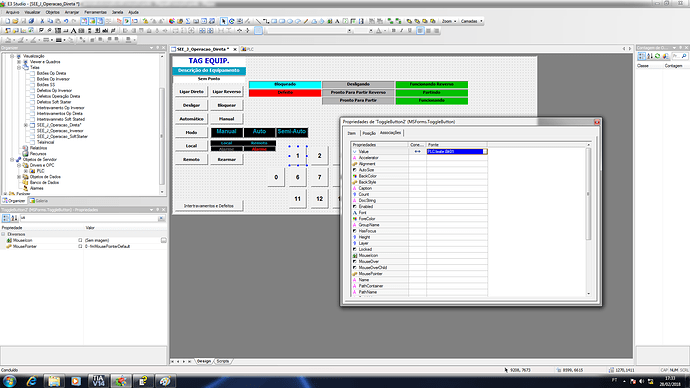Viewport: 690px width, 388px height.
Task: Click alphabetical sort icon in Properties panel
Action: pyautogui.click(x=14, y=218)
